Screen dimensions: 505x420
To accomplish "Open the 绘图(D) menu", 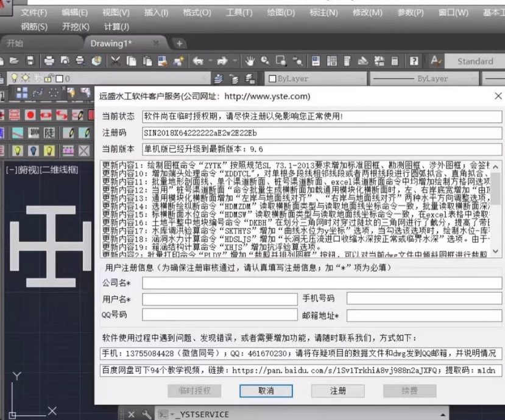I will (281, 12).
